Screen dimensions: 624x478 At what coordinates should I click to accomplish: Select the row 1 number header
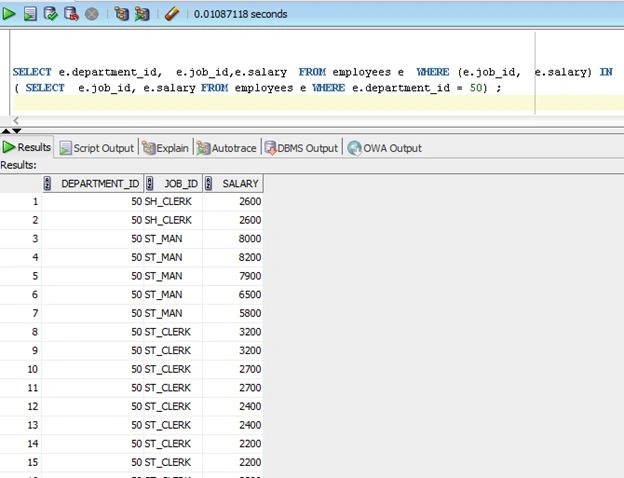21,201
